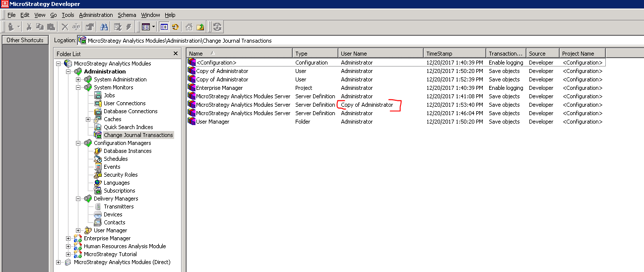Screen dimensions: 644x272
Task: Click the Rename toolbar icon
Action: [x=76, y=27]
